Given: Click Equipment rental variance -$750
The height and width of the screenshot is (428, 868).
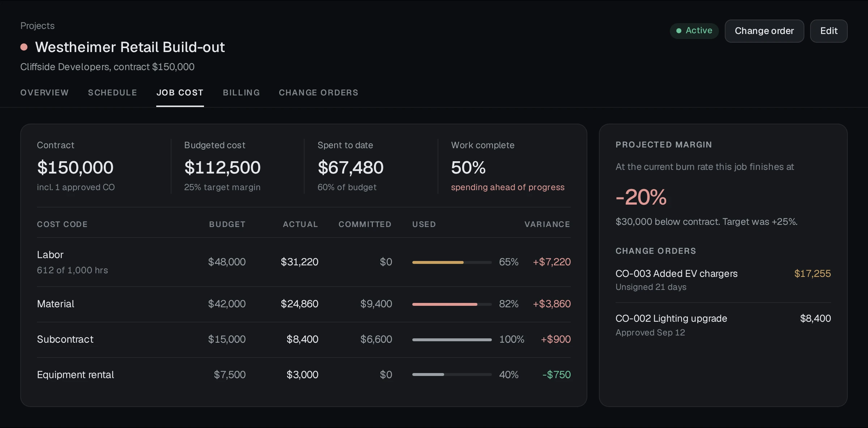Looking at the screenshot, I should pyautogui.click(x=556, y=374).
